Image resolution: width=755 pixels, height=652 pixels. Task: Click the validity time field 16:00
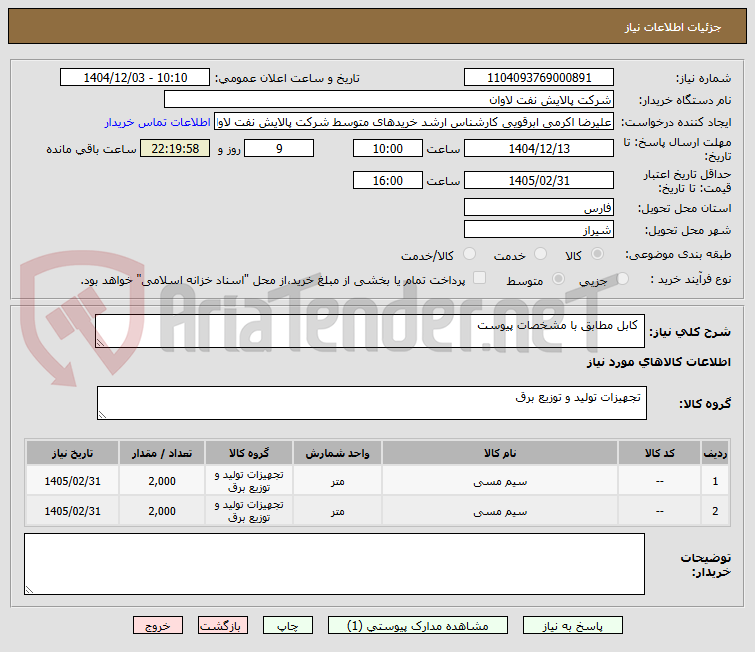point(388,180)
